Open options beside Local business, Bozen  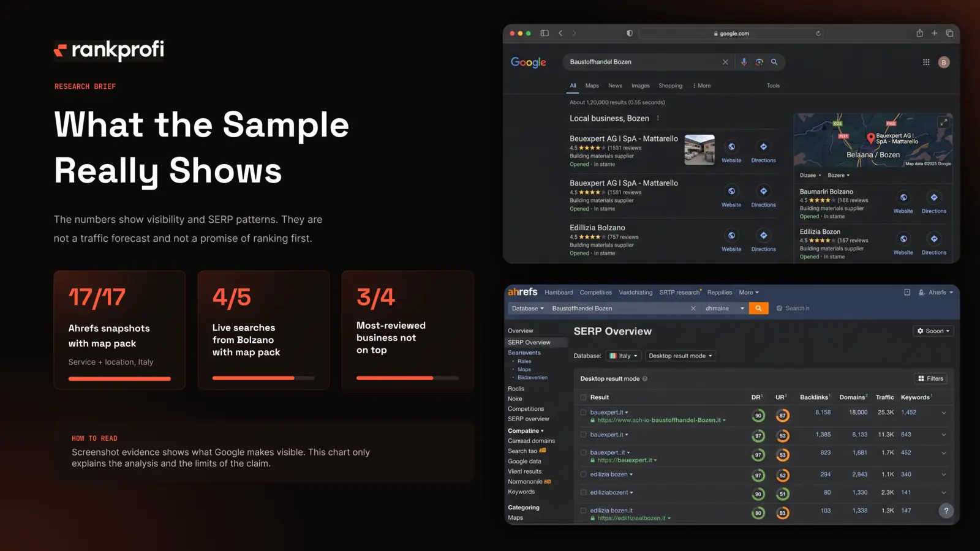click(x=658, y=118)
